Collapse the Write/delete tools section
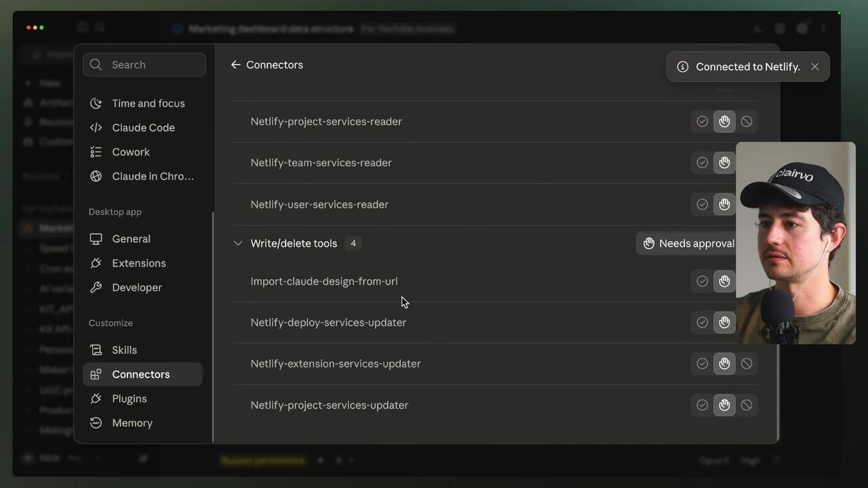The width and height of the screenshot is (868, 488). pyautogui.click(x=238, y=243)
